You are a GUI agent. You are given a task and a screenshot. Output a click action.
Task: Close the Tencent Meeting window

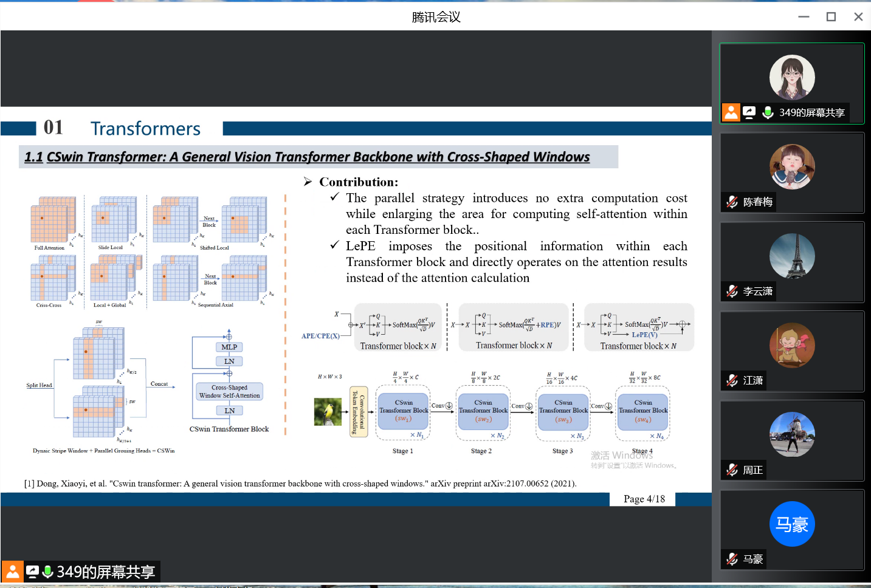tap(858, 17)
